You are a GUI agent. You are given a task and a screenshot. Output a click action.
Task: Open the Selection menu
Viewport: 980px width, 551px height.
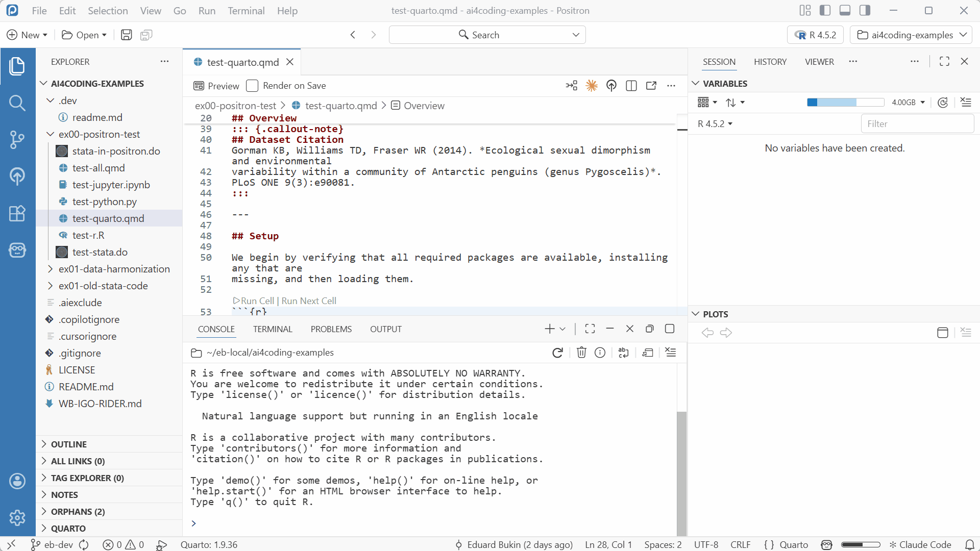(x=108, y=11)
